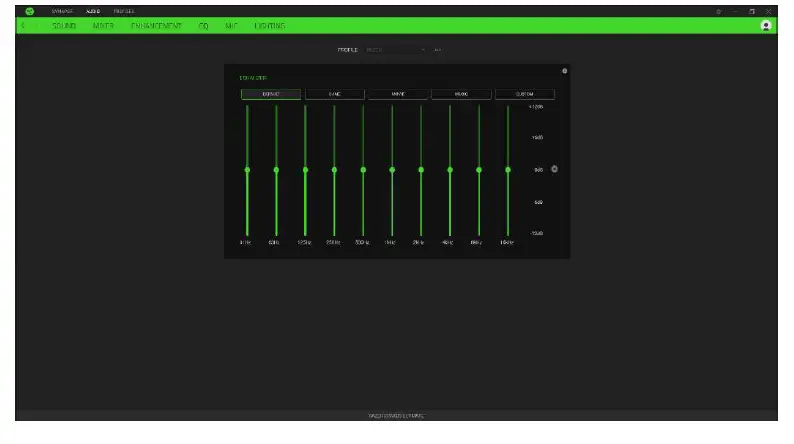Click the 4kHz band slider handle

click(x=450, y=170)
